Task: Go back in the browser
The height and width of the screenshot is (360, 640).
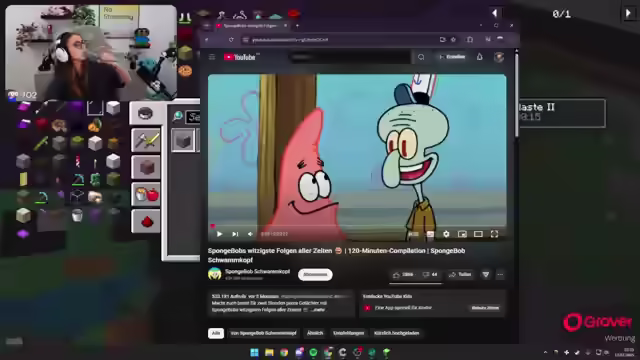Action: (207, 40)
